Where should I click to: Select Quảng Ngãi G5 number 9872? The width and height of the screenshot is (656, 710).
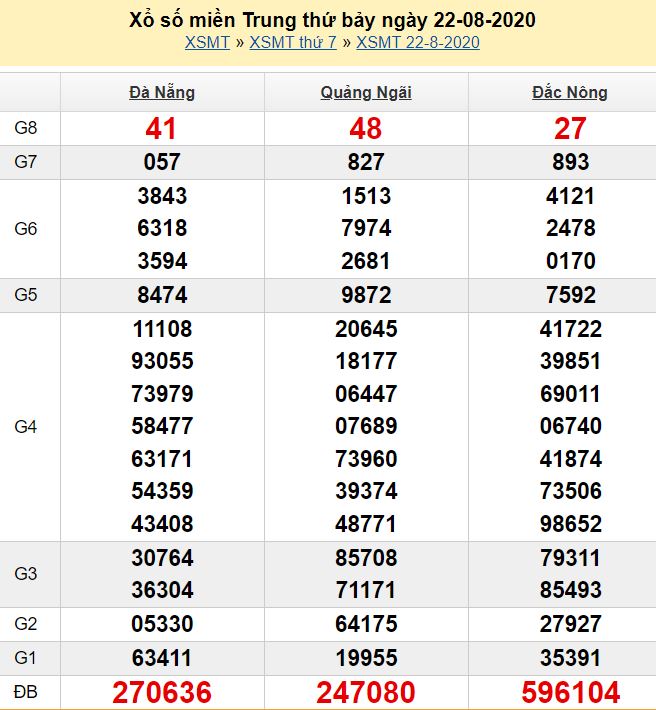pos(366,295)
